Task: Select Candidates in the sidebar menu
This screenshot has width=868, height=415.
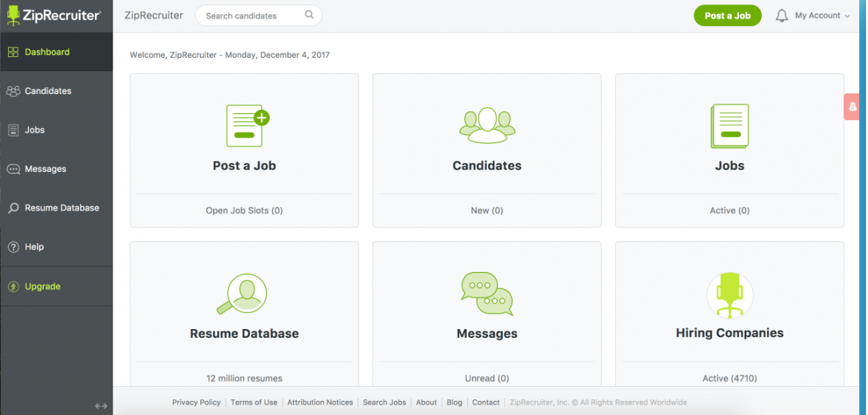Action: coord(56,91)
